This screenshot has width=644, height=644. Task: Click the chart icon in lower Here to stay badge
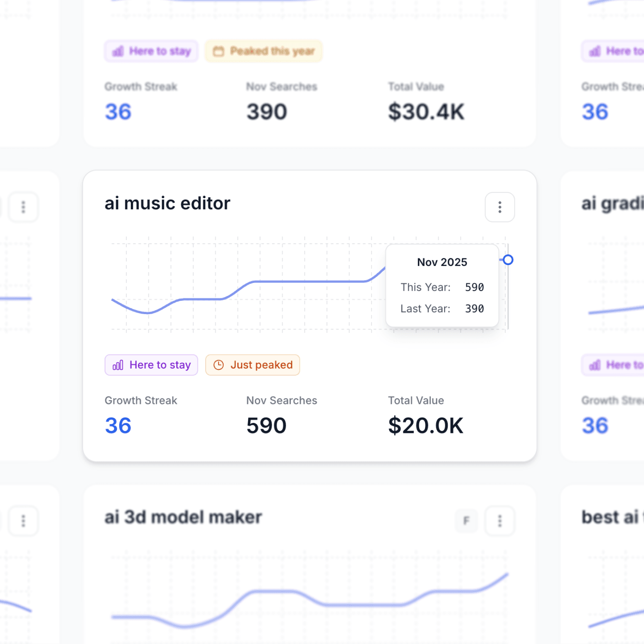click(118, 365)
